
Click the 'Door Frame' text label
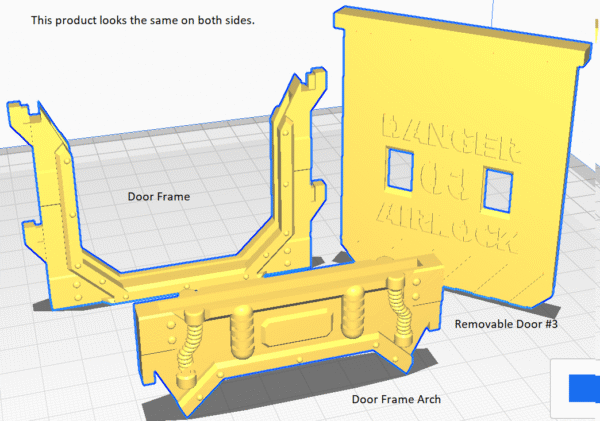pos(158,197)
